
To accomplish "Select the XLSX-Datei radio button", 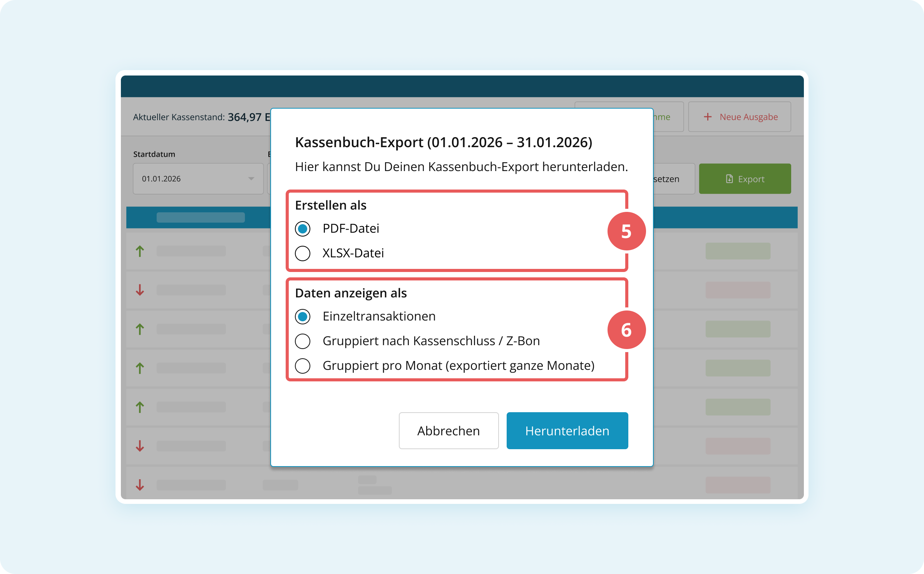I will [x=303, y=253].
